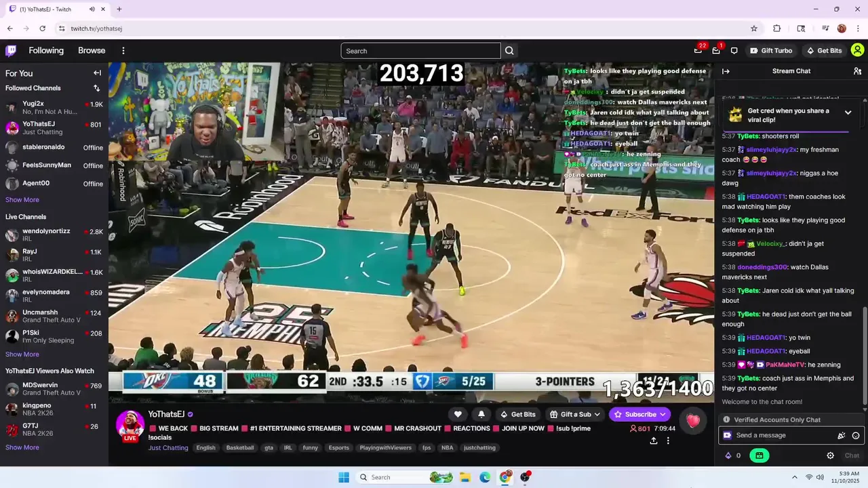Open the Browse tab
This screenshot has width=868, height=488.
(x=92, y=51)
